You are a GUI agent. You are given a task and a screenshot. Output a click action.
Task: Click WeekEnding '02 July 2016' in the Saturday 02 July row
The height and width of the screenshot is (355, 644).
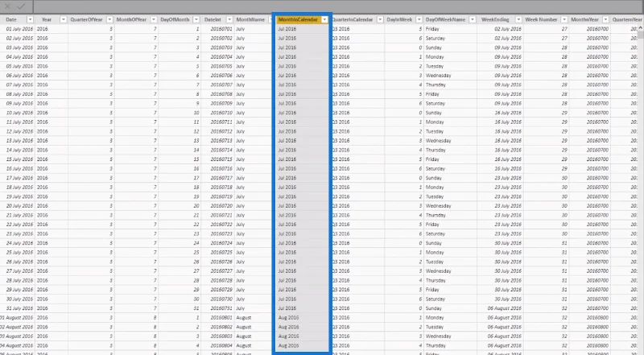(x=508, y=38)
